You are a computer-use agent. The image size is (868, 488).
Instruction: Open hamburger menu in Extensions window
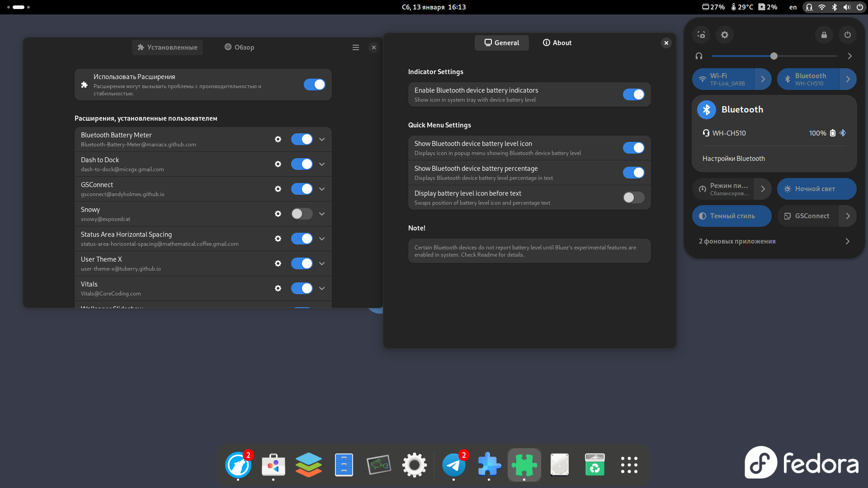coord(356,47)
